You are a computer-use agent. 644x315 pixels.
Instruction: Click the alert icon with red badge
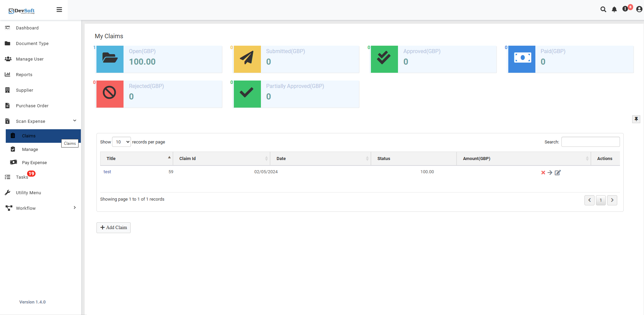pyautogui.click(x=625, y=9)
